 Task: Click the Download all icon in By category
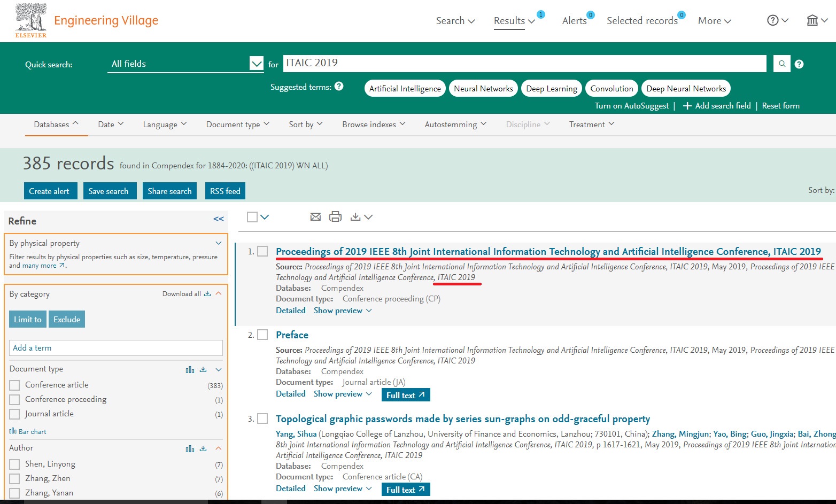coord(207,293)
